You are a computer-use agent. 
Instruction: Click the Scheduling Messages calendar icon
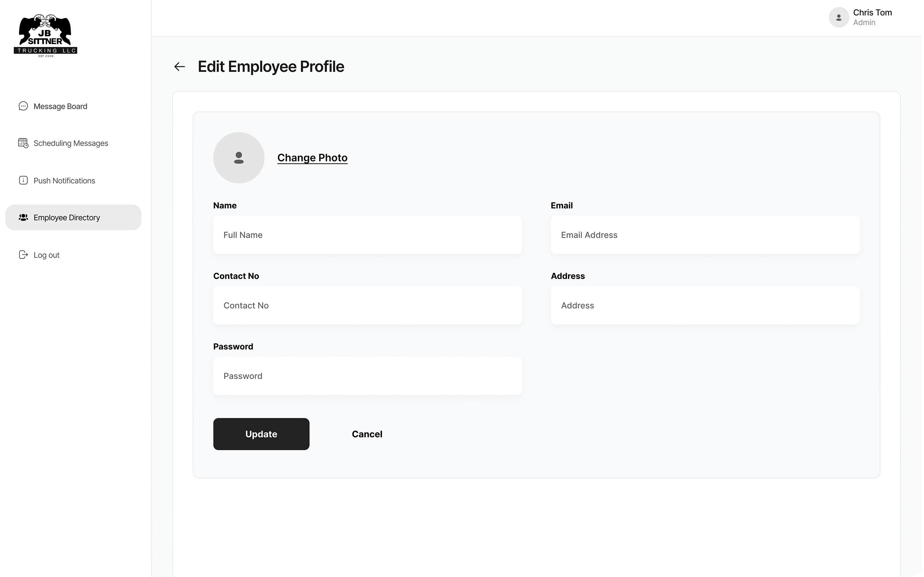click(x=23, y=143)
